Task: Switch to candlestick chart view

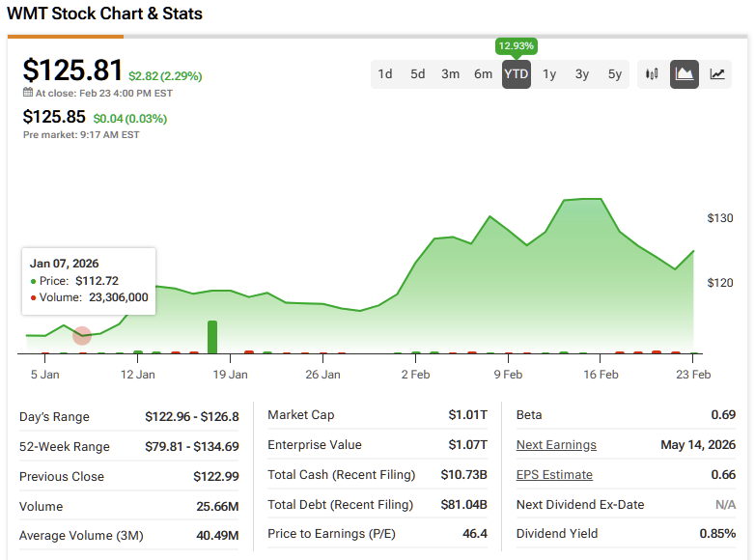Action: (x=652, y=74)
